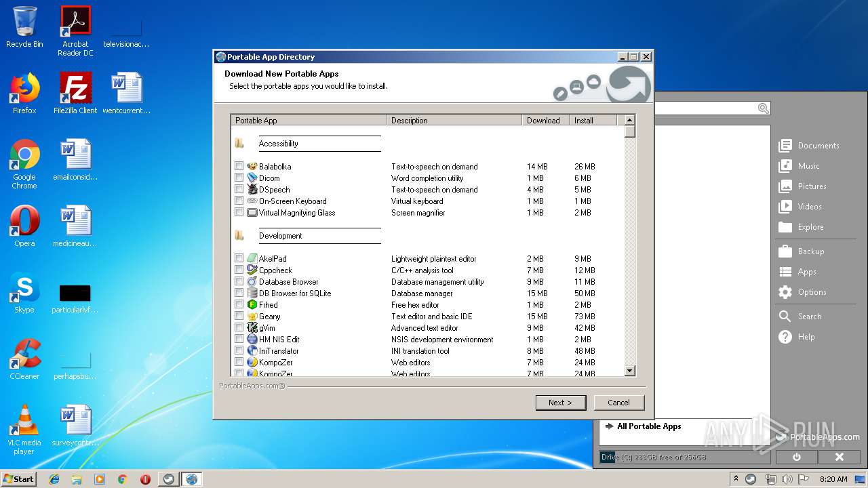868x488 pixels.
Task: Open CCleaner desktop shortcut
Action: coord(24,359)
